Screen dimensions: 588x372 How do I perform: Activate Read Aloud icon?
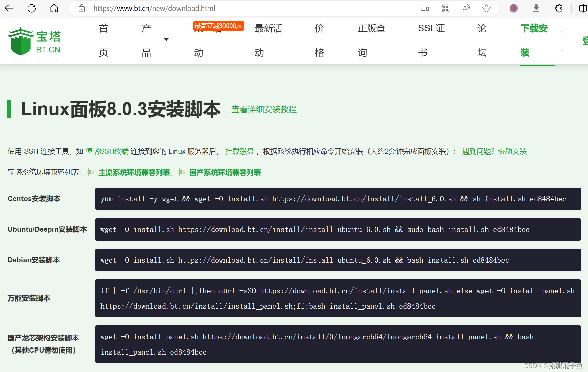coord(466,8)
